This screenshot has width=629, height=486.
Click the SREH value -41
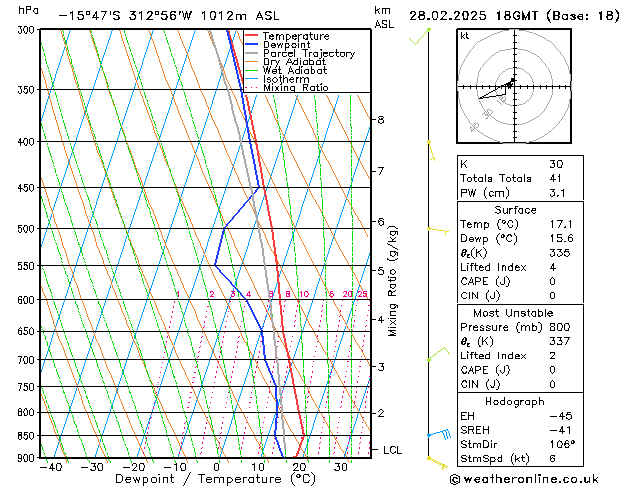560,430
